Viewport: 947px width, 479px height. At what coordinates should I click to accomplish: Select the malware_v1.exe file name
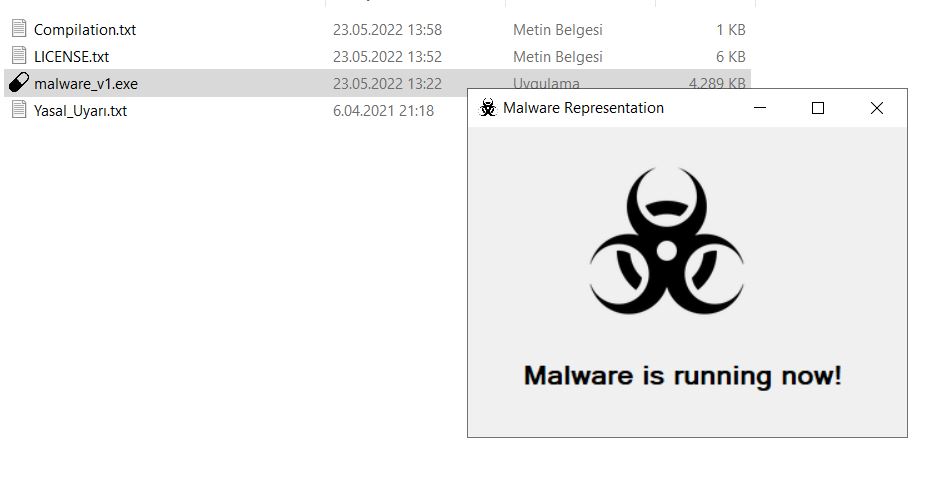[x=86, y=84]
